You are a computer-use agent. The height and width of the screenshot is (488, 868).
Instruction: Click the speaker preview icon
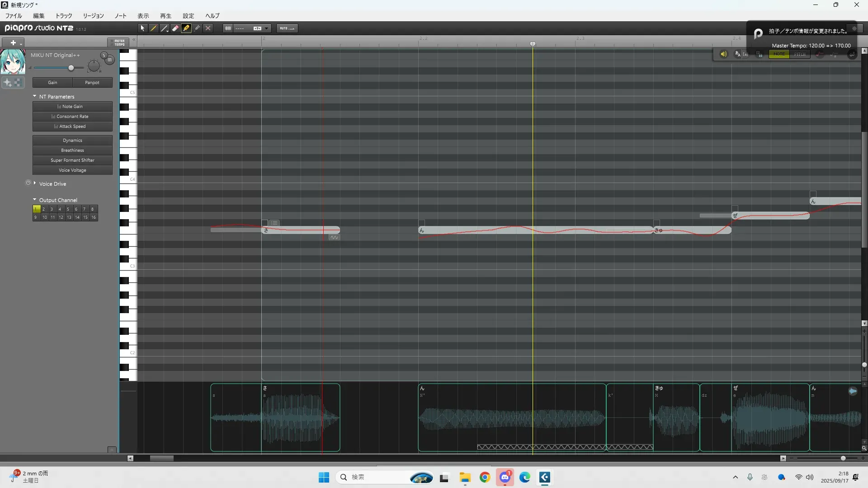723,54
